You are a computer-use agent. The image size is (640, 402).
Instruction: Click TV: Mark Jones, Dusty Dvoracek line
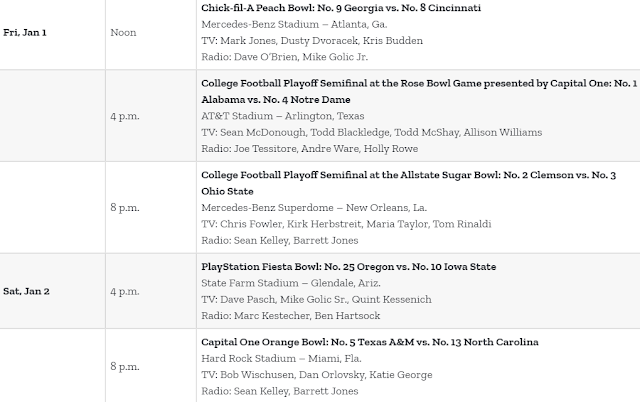click(x=312, y=40)
